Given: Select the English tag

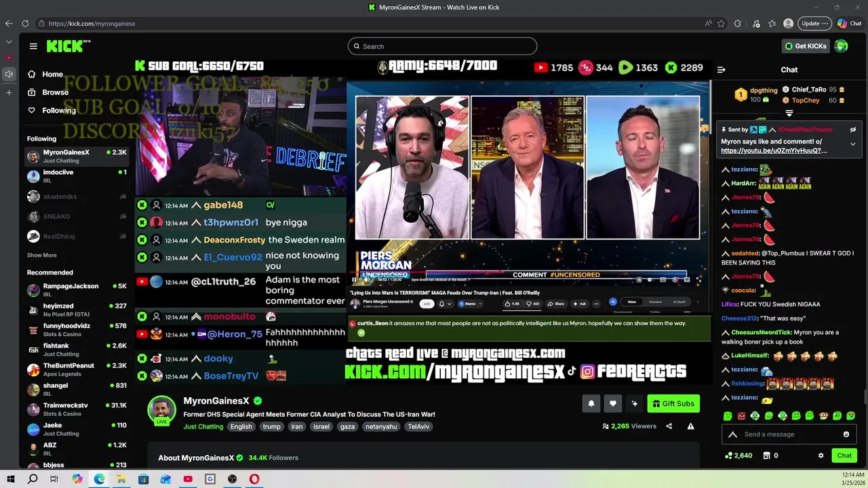Looking at the screenshot, I should click(x=241, y=426).
